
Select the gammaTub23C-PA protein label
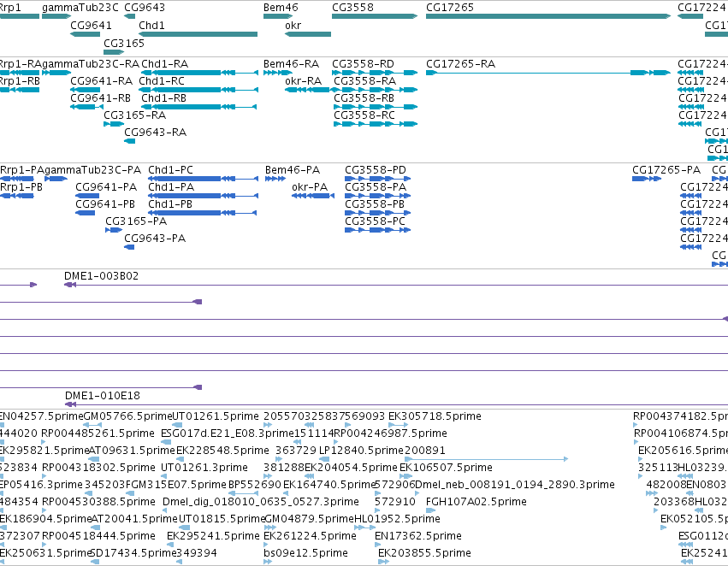(92, 170)
